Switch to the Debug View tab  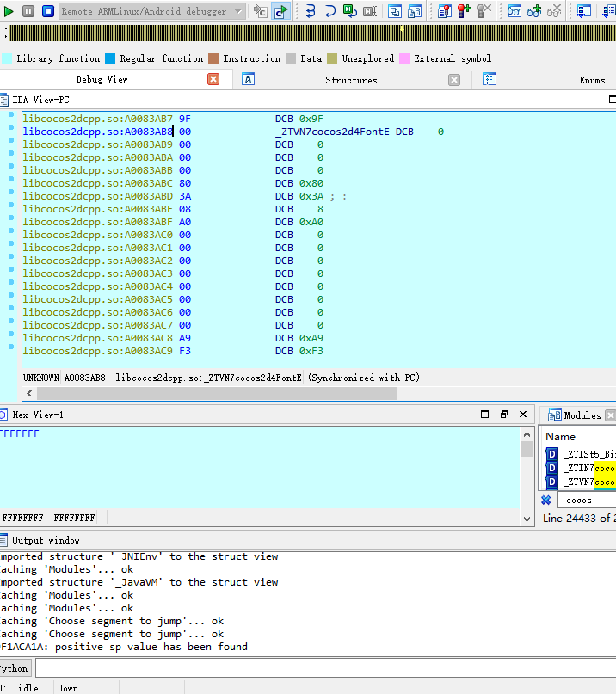(102, 79)
